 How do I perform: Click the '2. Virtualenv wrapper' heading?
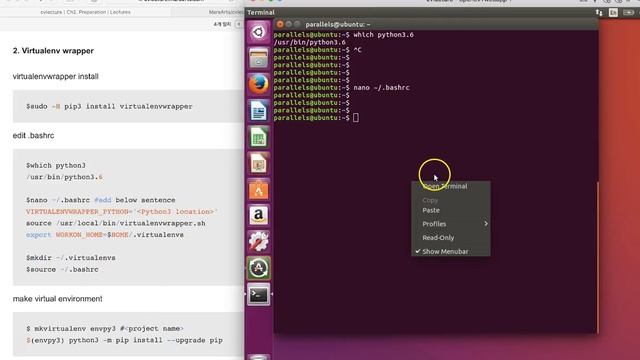point(53,51)
